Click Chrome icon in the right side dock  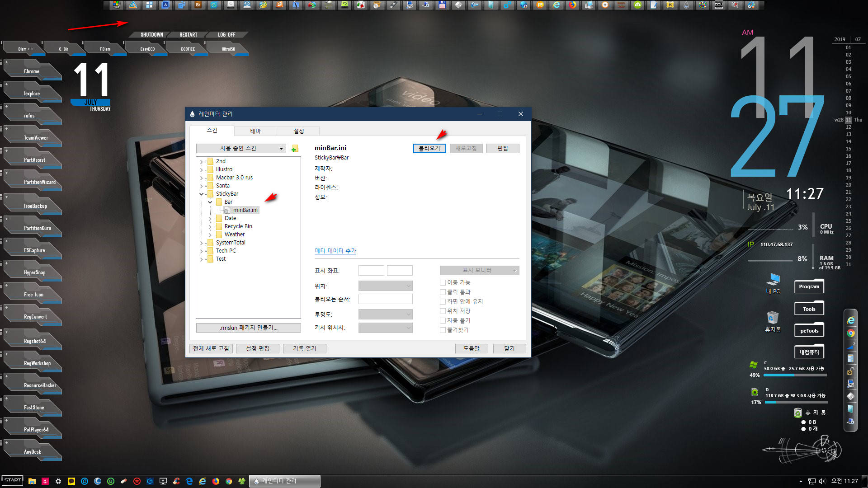coord(851,333)
